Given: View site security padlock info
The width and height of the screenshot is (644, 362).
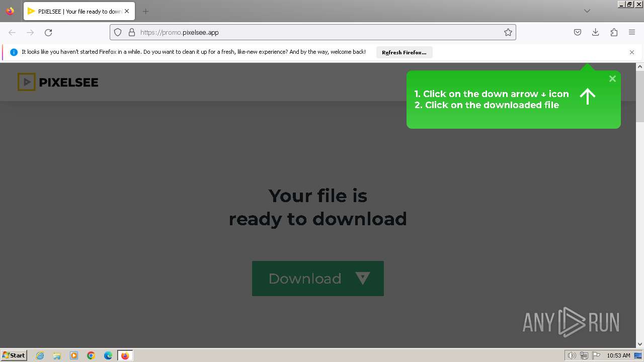Looking at the screenshot, I should pyautogui.click(x=132, y=32).
